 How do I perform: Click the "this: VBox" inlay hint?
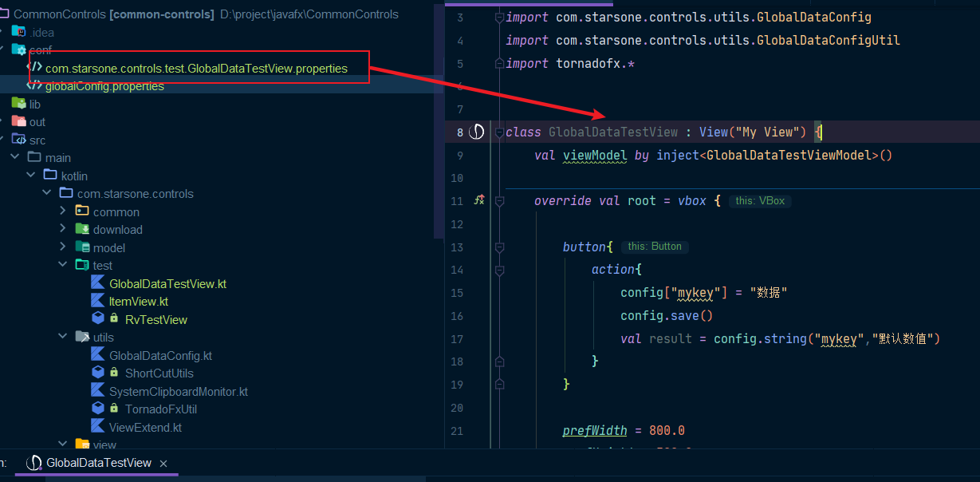click(x=760, y=201)
